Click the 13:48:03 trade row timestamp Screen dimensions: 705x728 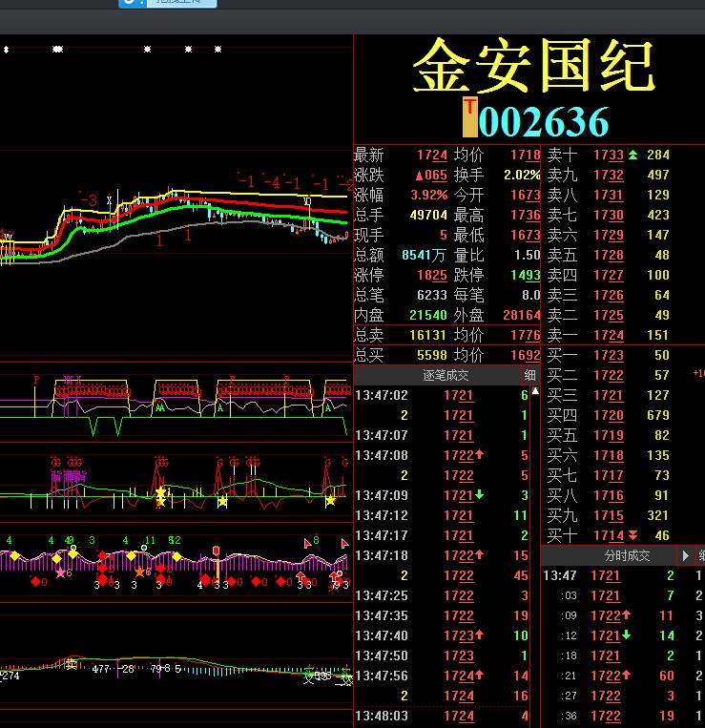coord(382,716)
